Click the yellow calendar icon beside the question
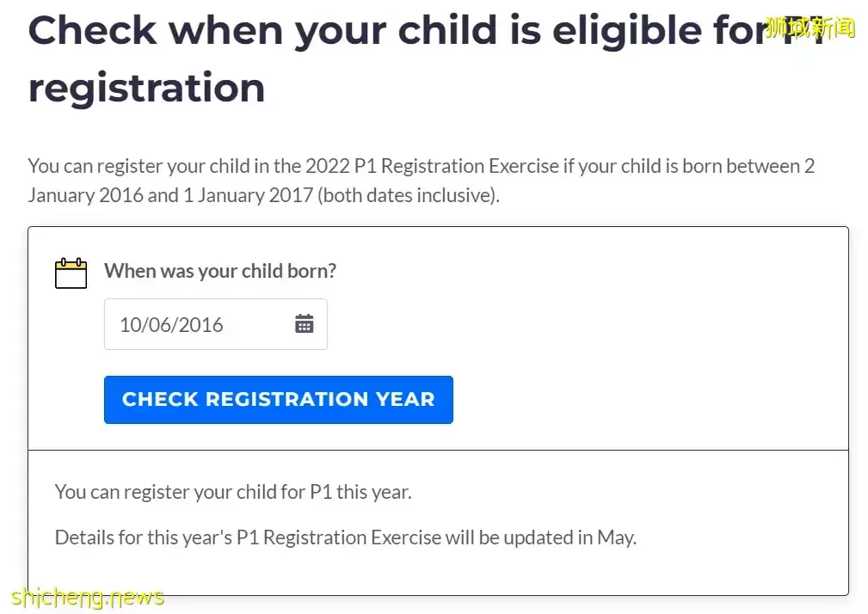 pos(71,273)
